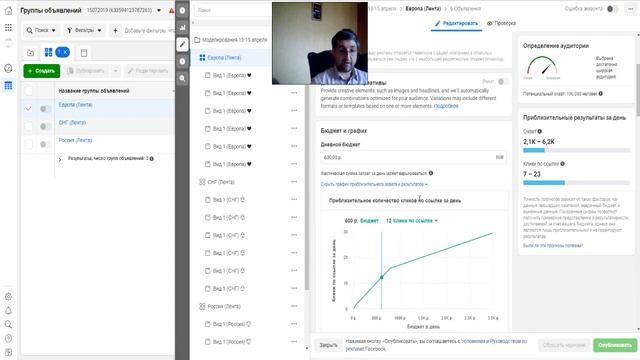
Task: Open the ad account selector dropdown arrow
Action: [159, 10]
